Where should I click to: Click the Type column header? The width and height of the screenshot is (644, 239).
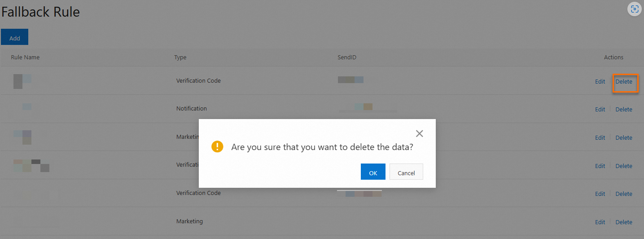(x=180, y=58)
